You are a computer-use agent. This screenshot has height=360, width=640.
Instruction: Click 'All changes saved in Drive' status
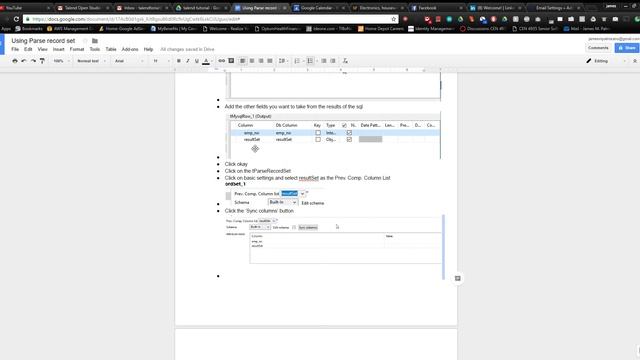(187, 49)
